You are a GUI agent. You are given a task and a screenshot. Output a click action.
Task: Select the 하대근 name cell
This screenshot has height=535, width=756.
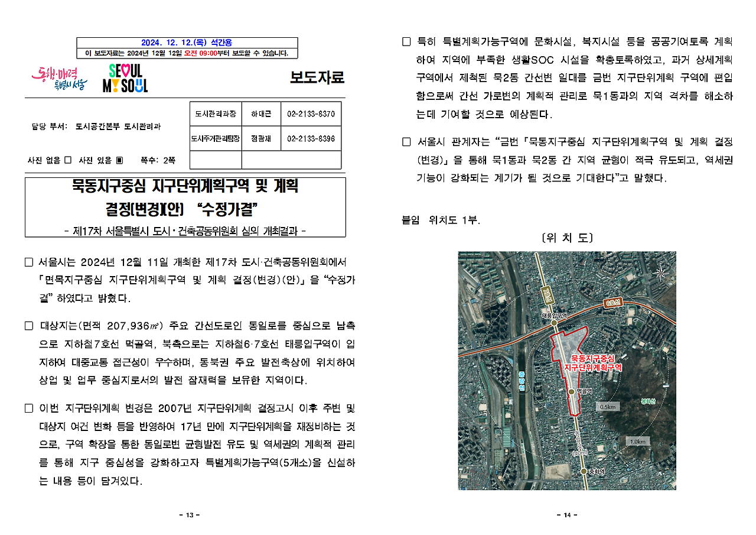click(x=260, y=114)
